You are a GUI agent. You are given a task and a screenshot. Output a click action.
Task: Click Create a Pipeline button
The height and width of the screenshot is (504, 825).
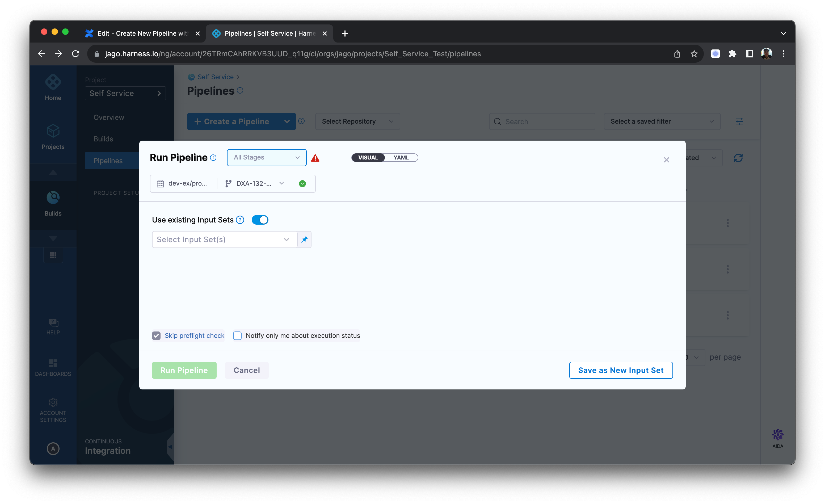pyautogui.click(x=232, y=121)
